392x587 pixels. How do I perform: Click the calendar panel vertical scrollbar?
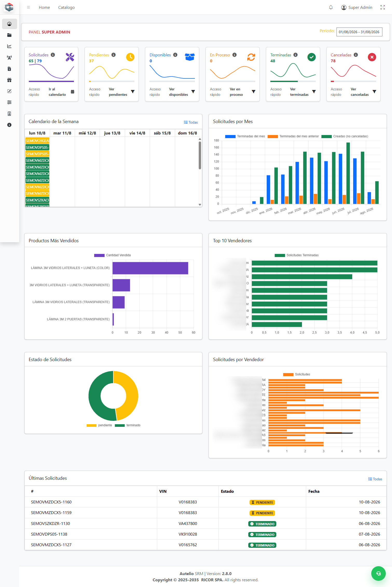pos(200,155)
